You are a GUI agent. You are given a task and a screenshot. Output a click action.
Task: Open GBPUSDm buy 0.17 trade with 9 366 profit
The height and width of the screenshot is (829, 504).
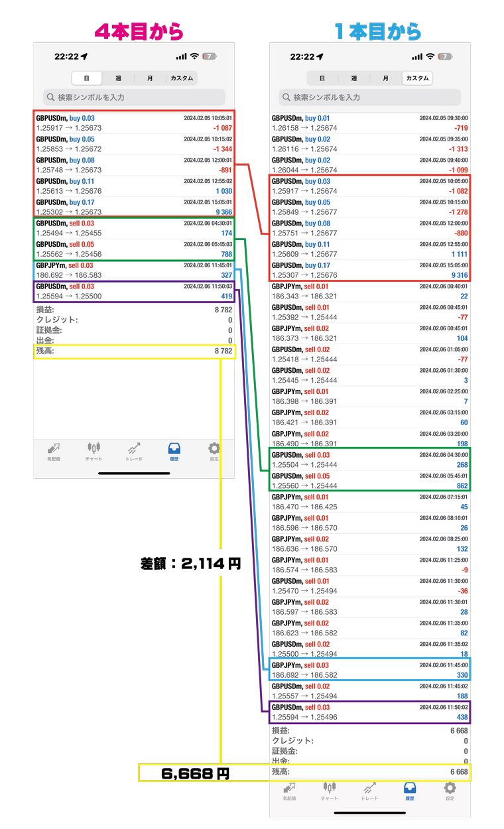click(134, 207)
